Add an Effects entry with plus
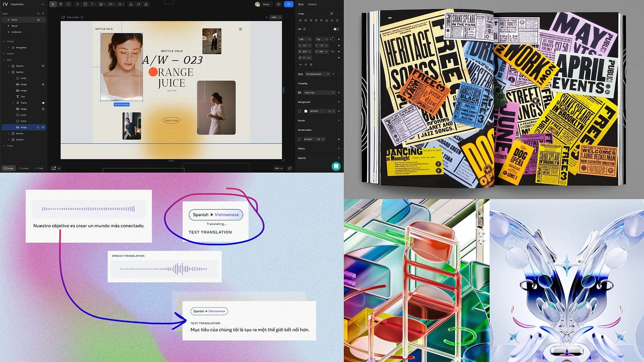Screen dimensions: 644x362 point(339,149)
